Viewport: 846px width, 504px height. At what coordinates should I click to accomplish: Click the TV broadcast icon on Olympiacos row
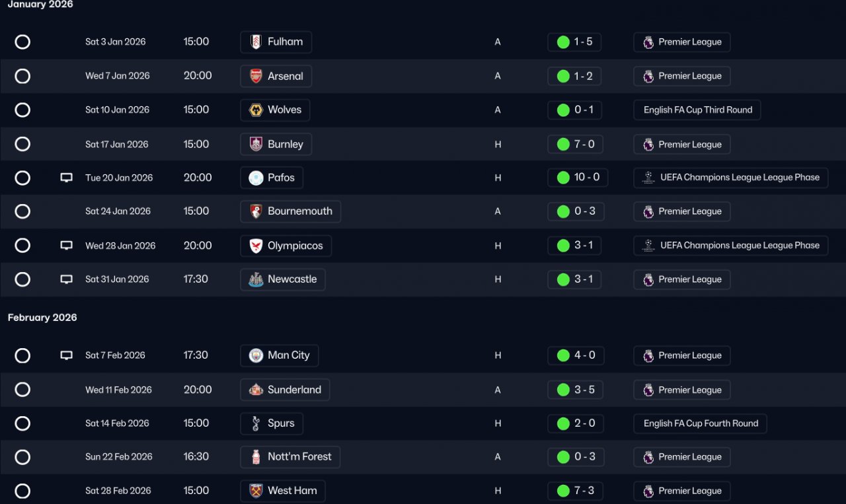pyautogui.click(x=66, y=246)
